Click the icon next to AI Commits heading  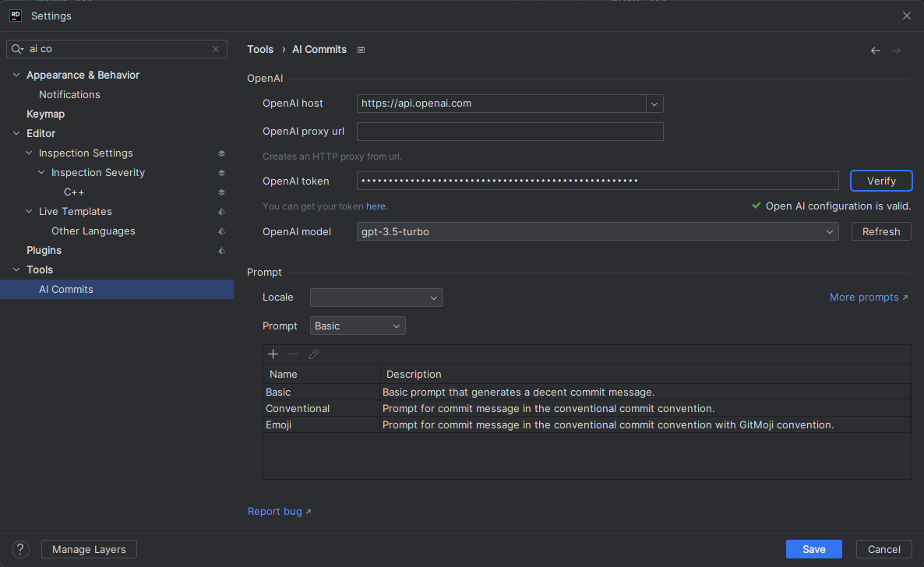coord(361,50)
